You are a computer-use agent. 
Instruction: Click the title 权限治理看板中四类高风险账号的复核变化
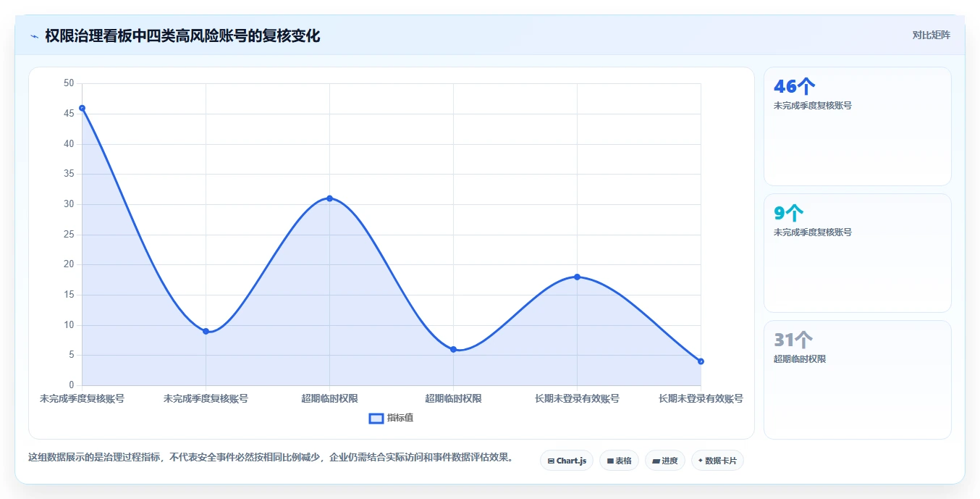coord(182,36)
